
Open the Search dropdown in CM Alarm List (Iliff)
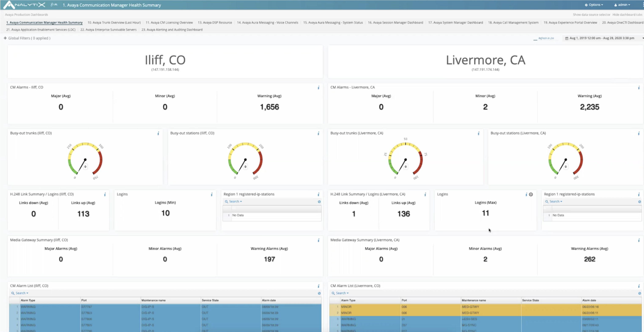20,293
